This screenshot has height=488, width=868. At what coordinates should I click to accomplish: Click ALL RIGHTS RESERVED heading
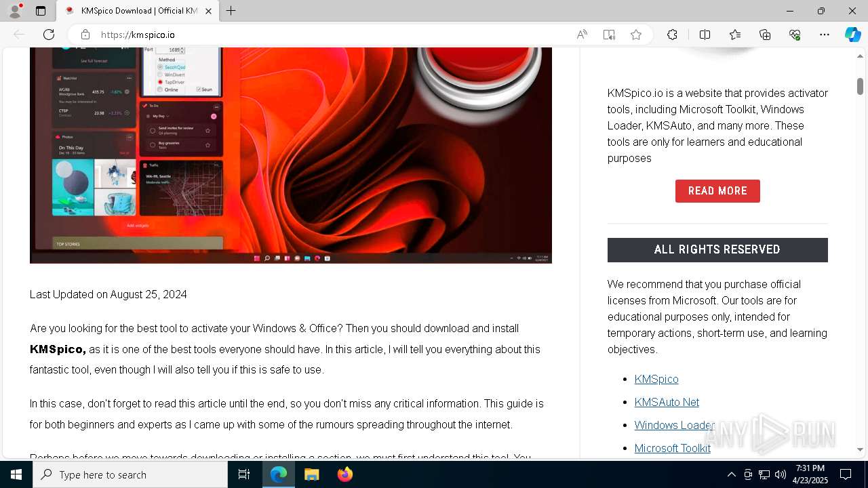(x=717, y=249)
